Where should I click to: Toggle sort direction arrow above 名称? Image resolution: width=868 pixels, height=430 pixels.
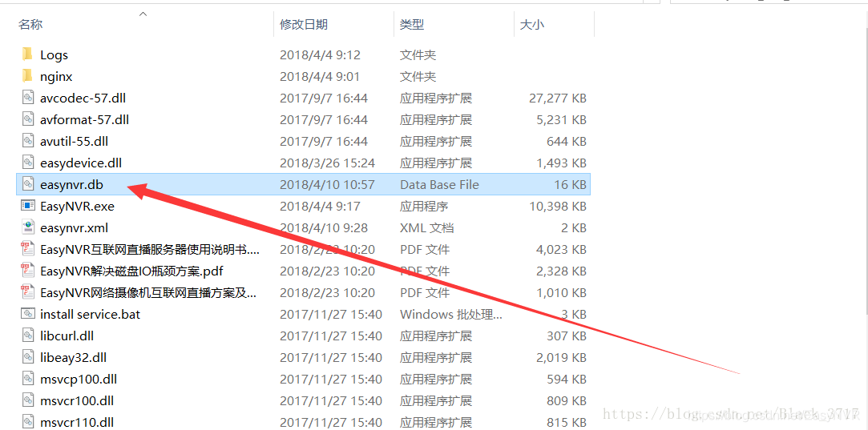pos(143,14)
